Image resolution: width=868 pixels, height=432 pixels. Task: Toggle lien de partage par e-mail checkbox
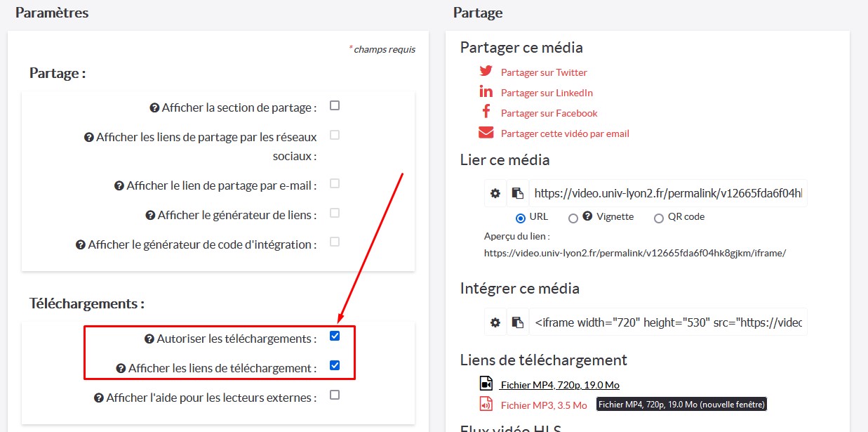click(335, 183)
